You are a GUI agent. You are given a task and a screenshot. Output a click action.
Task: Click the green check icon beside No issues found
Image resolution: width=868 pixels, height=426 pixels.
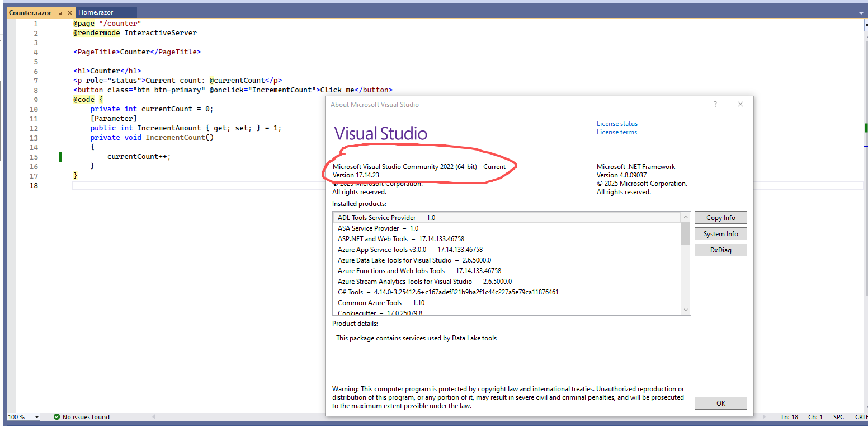pyautogui.click(x=56, y=417)
